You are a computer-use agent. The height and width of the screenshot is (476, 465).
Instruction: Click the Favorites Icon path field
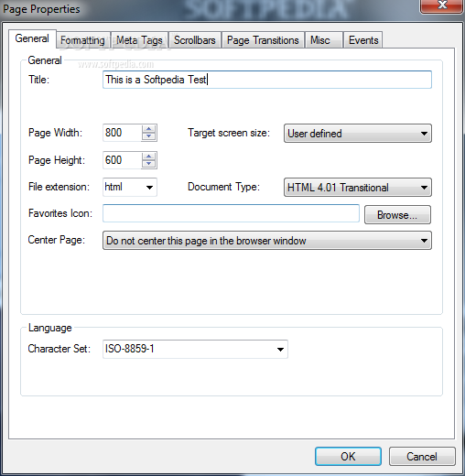coord(231,213)
